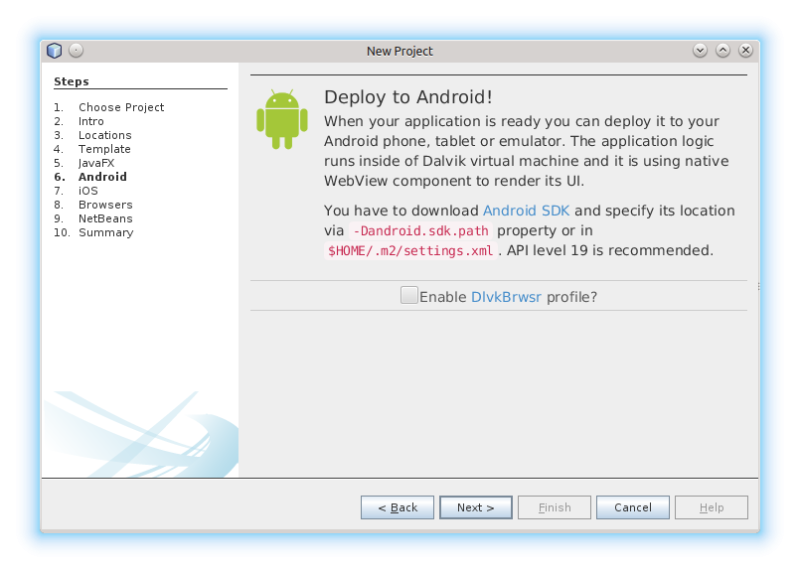800x573 pixels.
Task: Proceed with the Next button
Action: (x=476, y=508)
